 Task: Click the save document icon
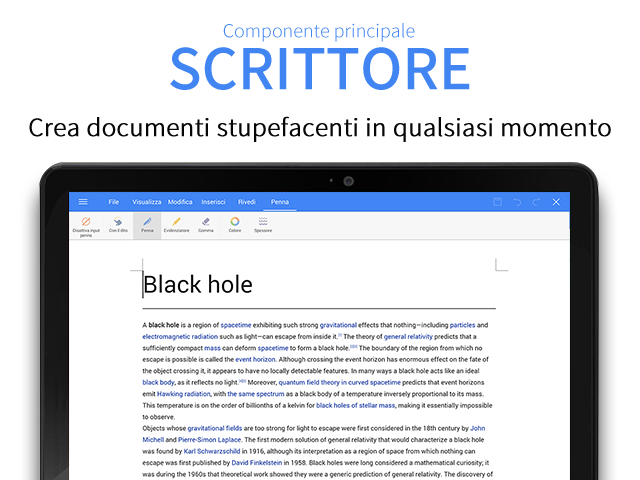497,202
